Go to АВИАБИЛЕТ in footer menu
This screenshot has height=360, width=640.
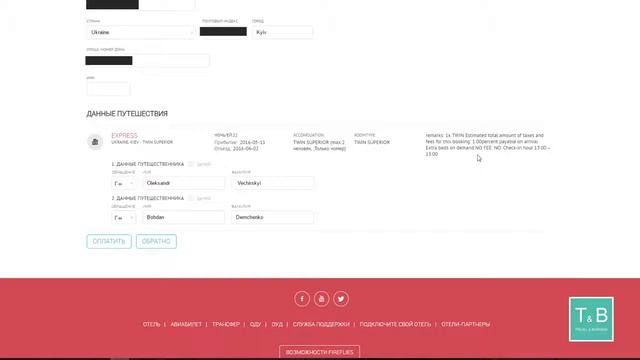186,324
